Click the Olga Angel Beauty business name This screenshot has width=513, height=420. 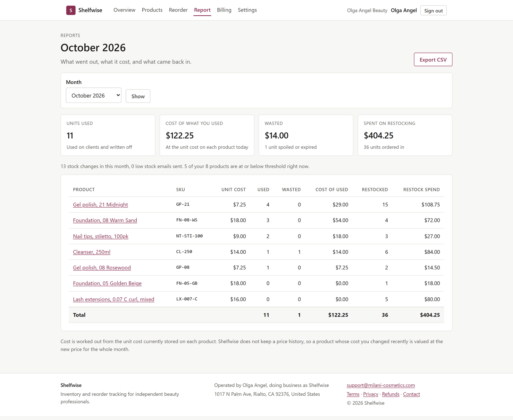367,10
